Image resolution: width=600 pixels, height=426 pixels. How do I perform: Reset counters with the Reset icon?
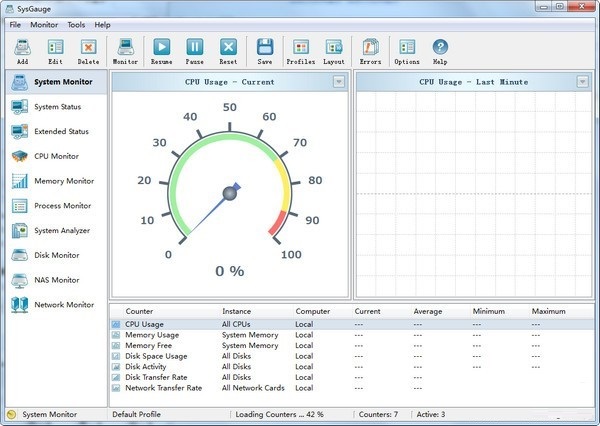(229, 47)
